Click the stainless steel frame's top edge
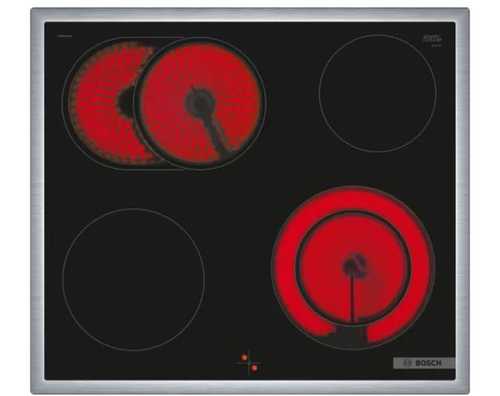The width and height of the screenshot is (500, 396). [x=250, y=15]
